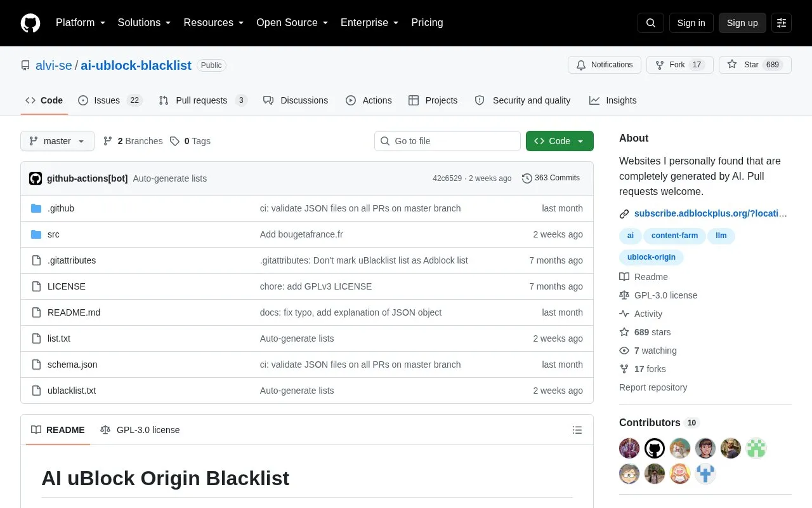Fork this repository
This screenshot has width=812, height=508.
[680, 65]
